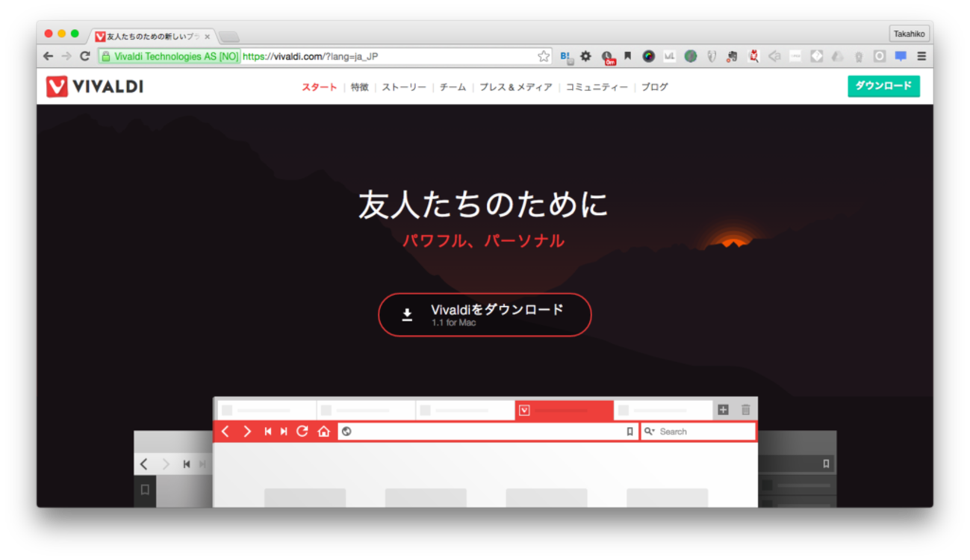Image resolution: width=970 pixels, height=560 pixels.
Task: Open the ブログ link
Action: (655, 87)
